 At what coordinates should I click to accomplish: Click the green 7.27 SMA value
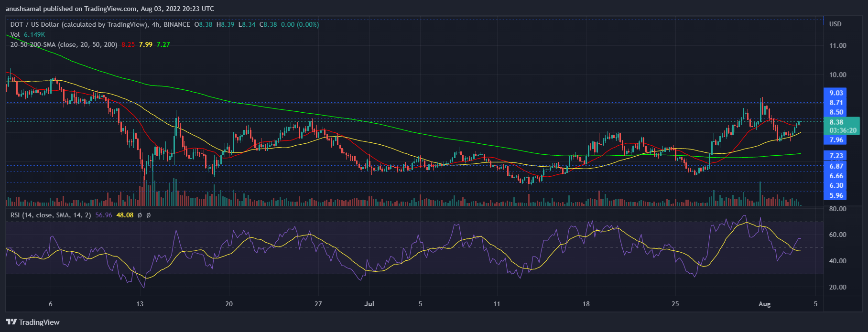(163, 44)
